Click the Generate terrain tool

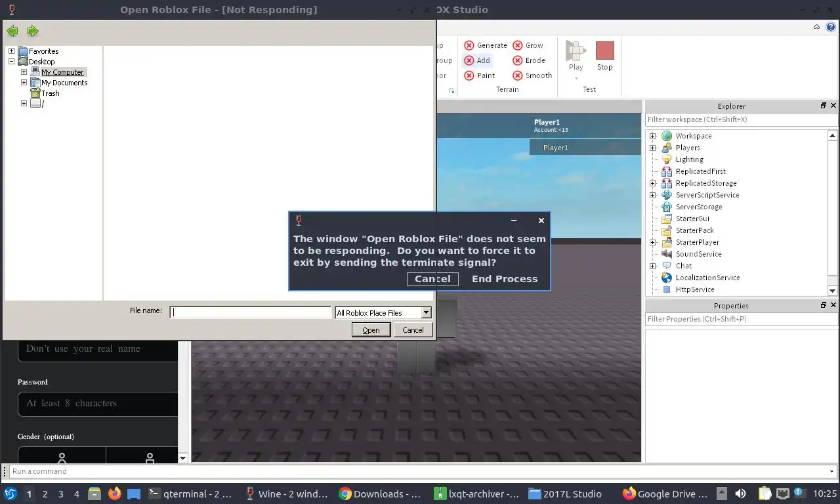coord(485,45)
